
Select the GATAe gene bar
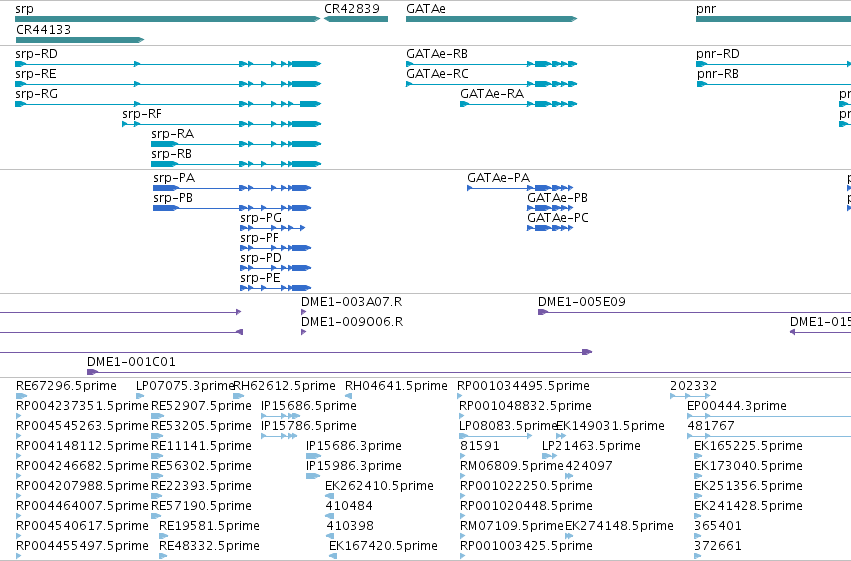pyautogui.click(x=491, y=19)
